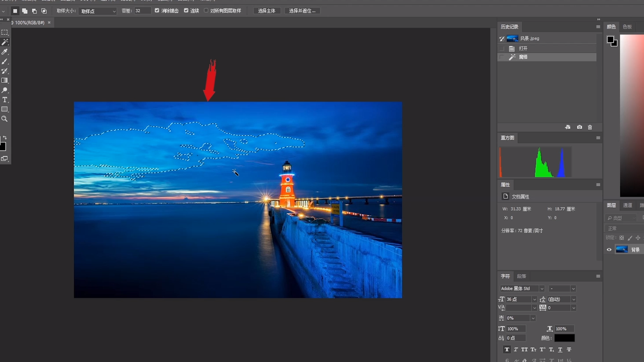Select the 字符 (Character) tab

click(x=505, y=276)
